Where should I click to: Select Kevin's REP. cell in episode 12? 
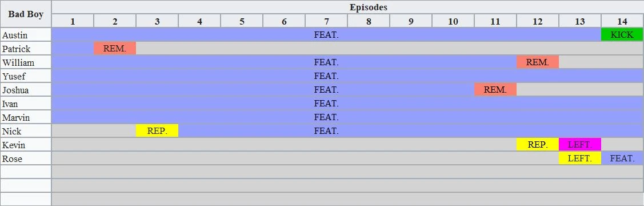(x=537, y=145)
